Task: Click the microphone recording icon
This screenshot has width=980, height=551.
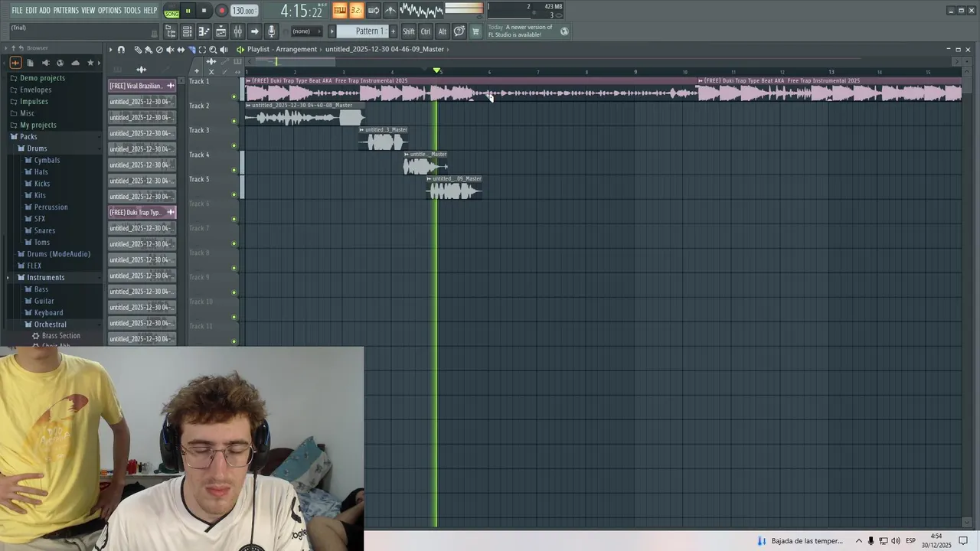Action: [271, 31]
